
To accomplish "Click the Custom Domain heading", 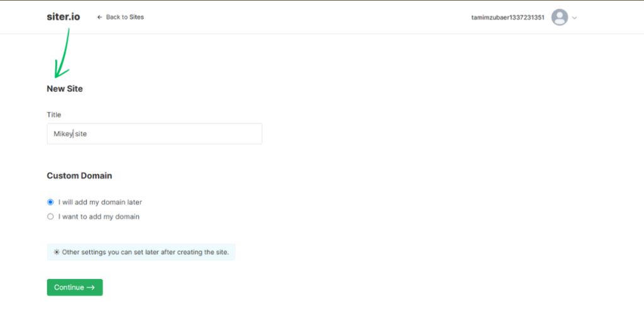I will [x=79, y=176].
